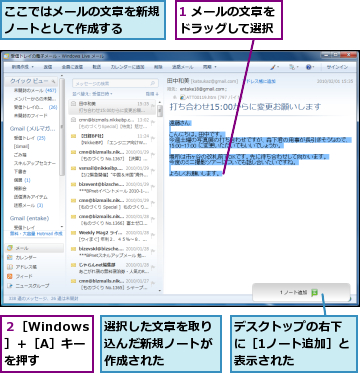Open the フィード feeds view
360x373 pixels.
(20, 276)
